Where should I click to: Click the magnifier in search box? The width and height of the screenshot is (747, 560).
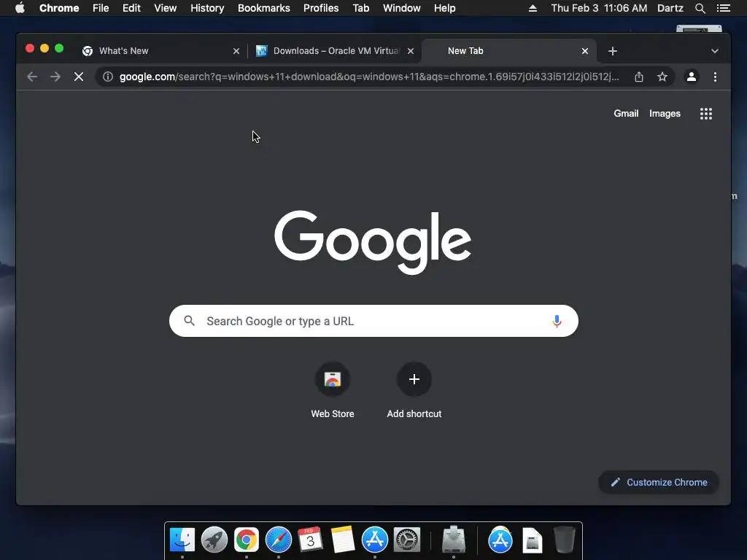(189, 321)
